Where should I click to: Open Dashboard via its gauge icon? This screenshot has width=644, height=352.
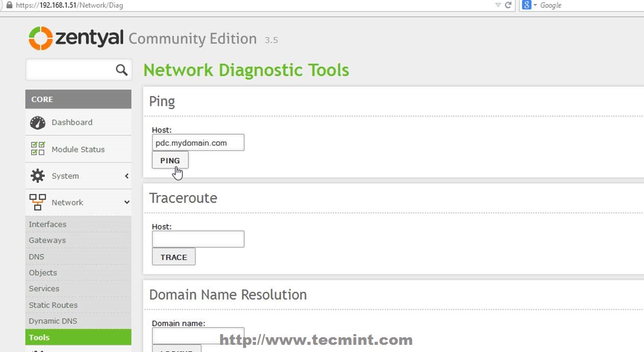pos(38,122)
